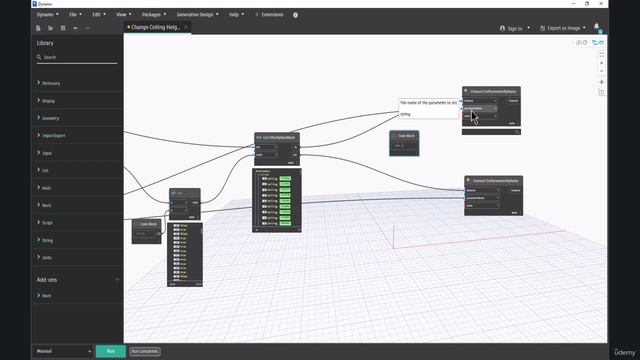Select the List.FilterByBoolMask node header

pos(277,138)
